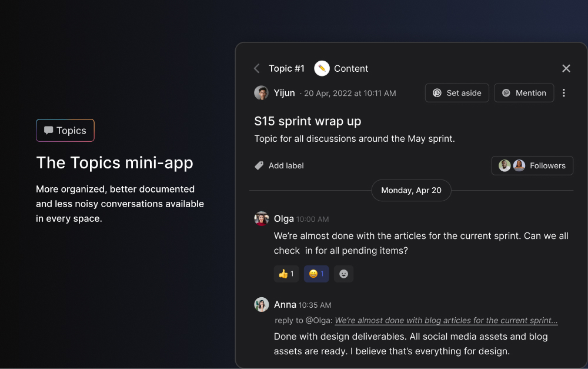The image size is (588, 369).
Task: Toggle the thumbs-up reaction on Olga's message
Action: (x=286, y=273)
